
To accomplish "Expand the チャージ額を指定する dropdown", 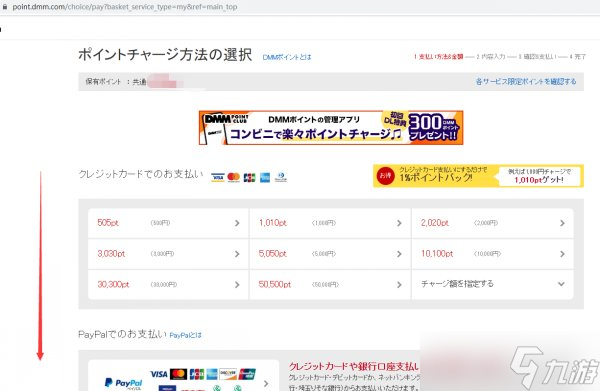I will click(x=492, y=284).
